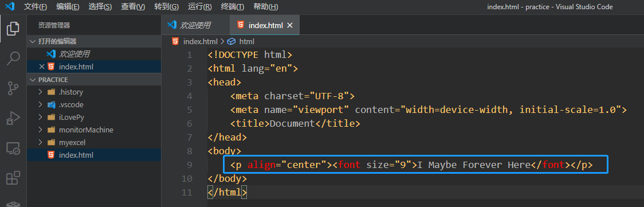The width and height of the screenshot is (644, 207).
Task: Click the charset="UTF-8" attribute
Action: (x=307, y=96)
